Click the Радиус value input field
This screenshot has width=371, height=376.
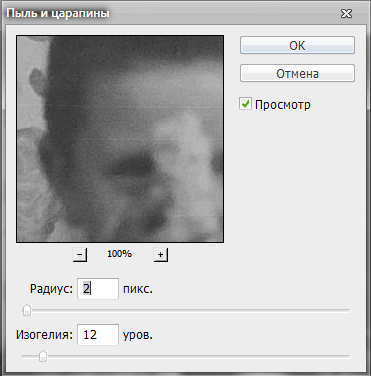click(98, 289)
